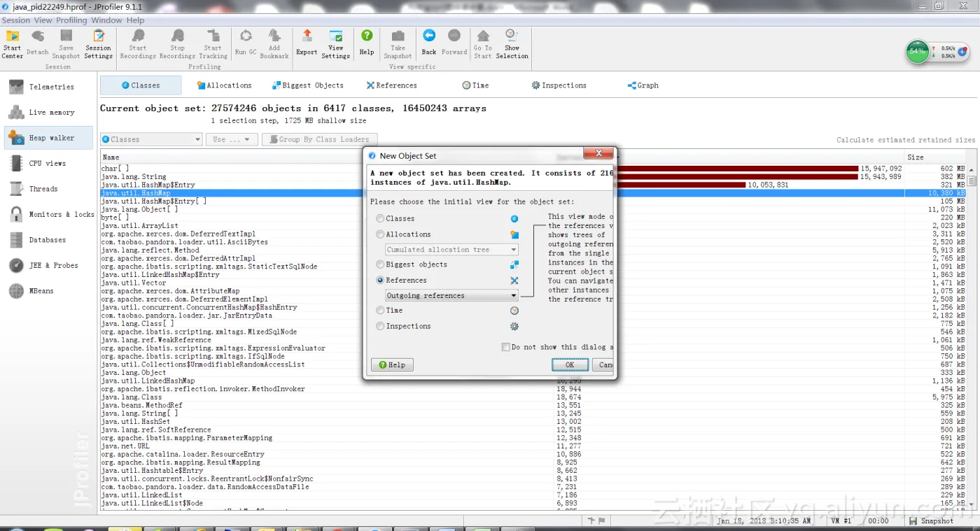Open Live memory section in sidebar

[48, 112]
